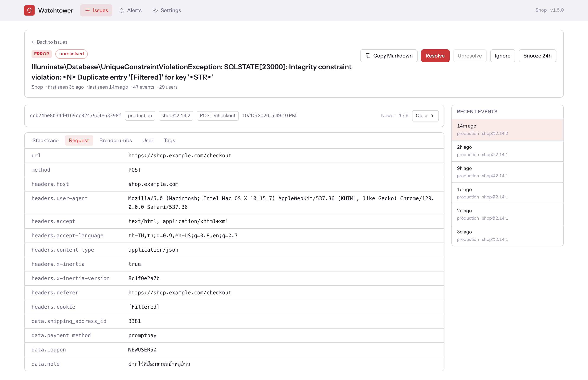
Task: Go back to issues
Action: pyautogui.click(x=50, y=42)
